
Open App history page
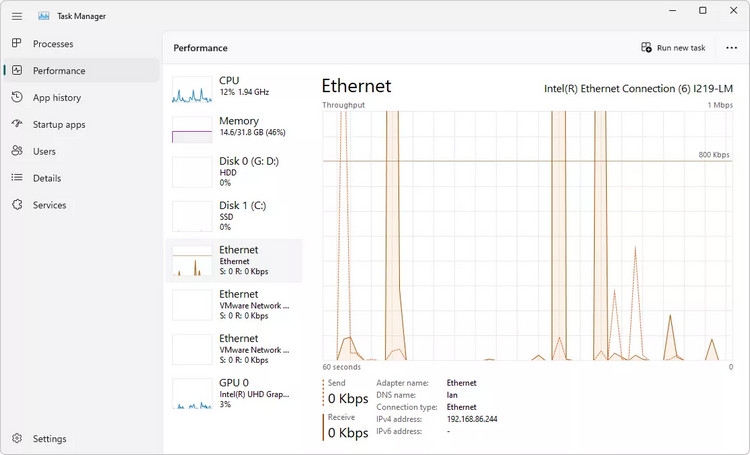tap(82, 98)
